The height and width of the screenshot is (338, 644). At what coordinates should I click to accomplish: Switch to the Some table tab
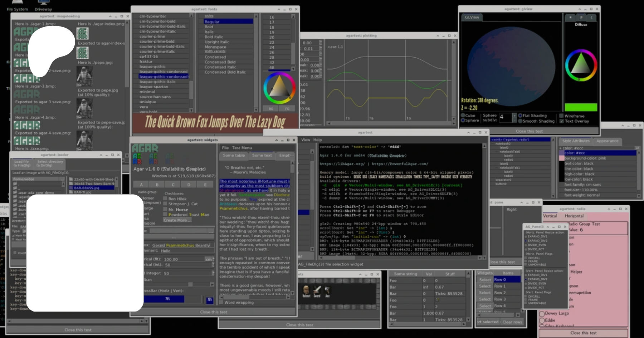234,156
